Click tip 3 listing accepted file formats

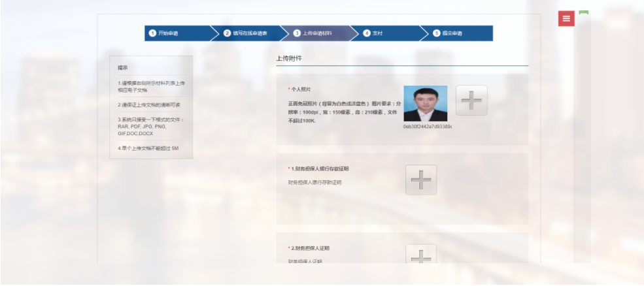point(151,126)
